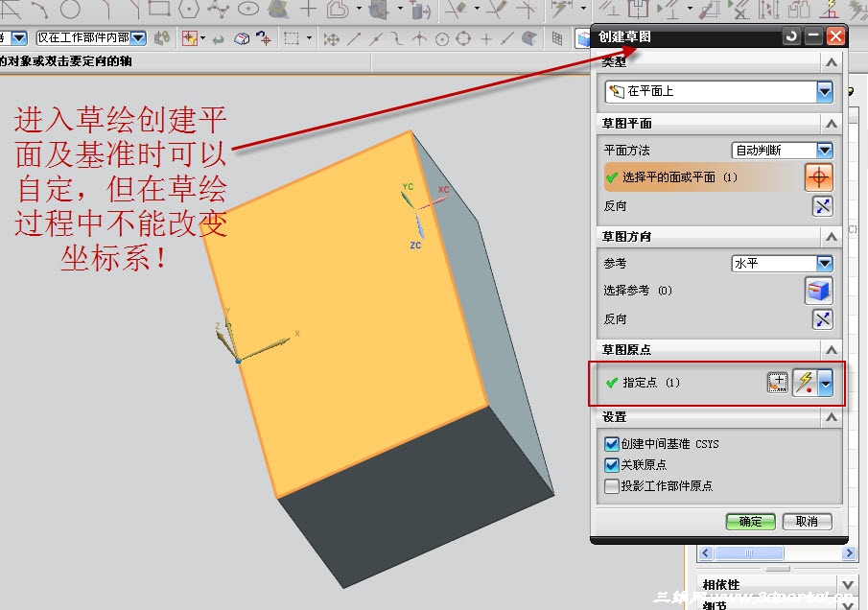868x610 pixels.
Task: Click the 选择参考 cube icon
Action: [x=819, y=290]
